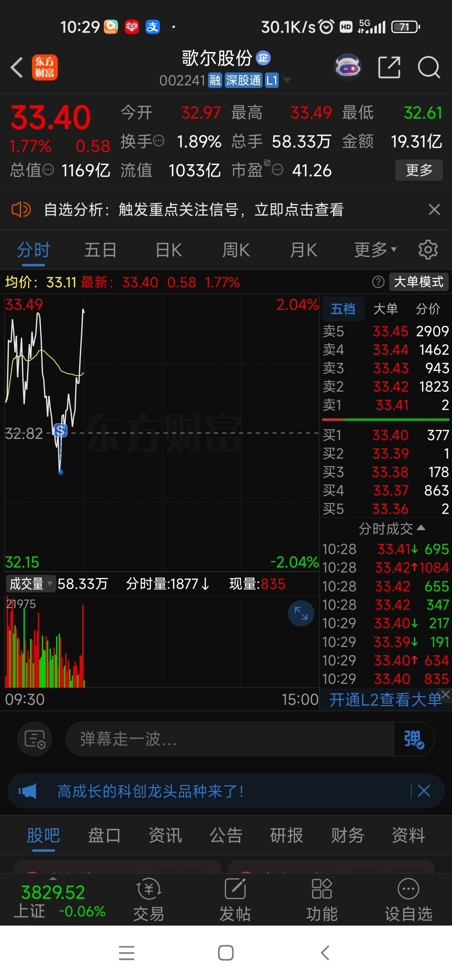Image resolution: width=452 pixels, height=980 pixels.
Task: Tap the 融 margin badge
Action: [215, 80]
